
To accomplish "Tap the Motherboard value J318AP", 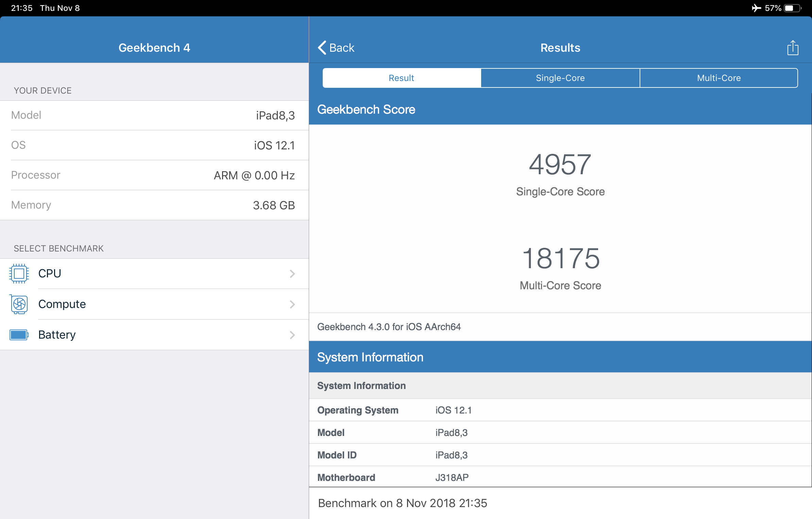I will coord(452,477).
